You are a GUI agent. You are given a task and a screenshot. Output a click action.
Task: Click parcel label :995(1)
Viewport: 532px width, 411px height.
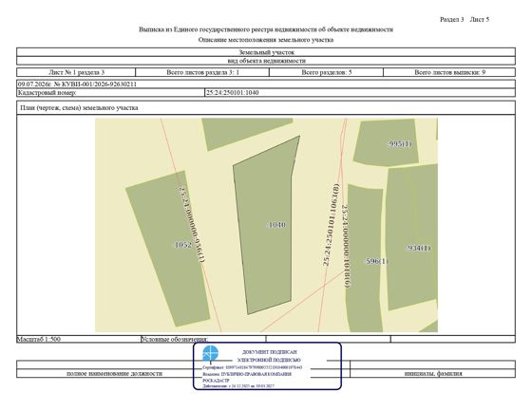(x=400, y=143)
